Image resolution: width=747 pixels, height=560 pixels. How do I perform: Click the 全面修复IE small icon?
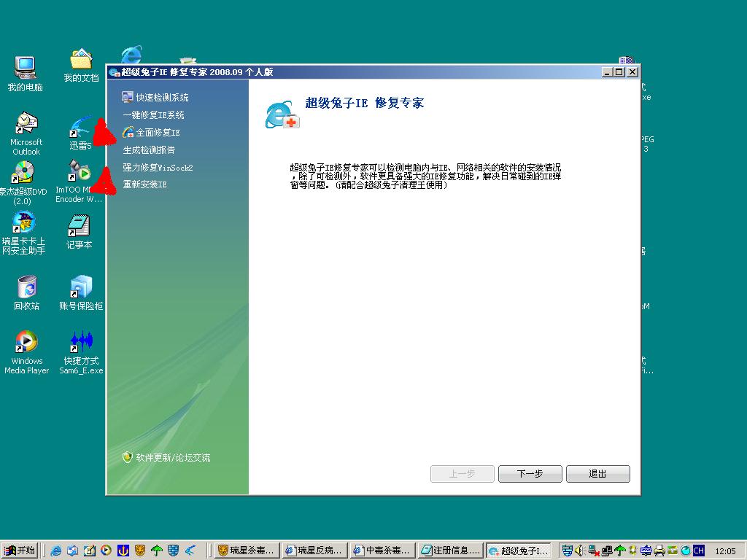point(128,133)
